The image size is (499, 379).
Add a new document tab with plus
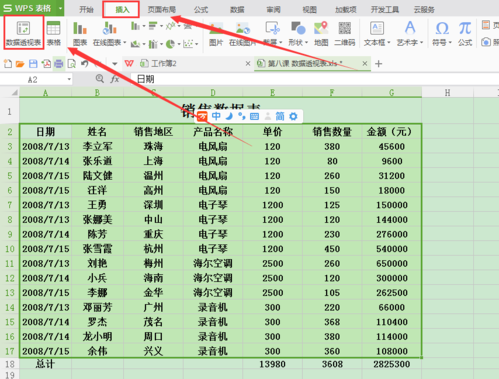(378, 63)
